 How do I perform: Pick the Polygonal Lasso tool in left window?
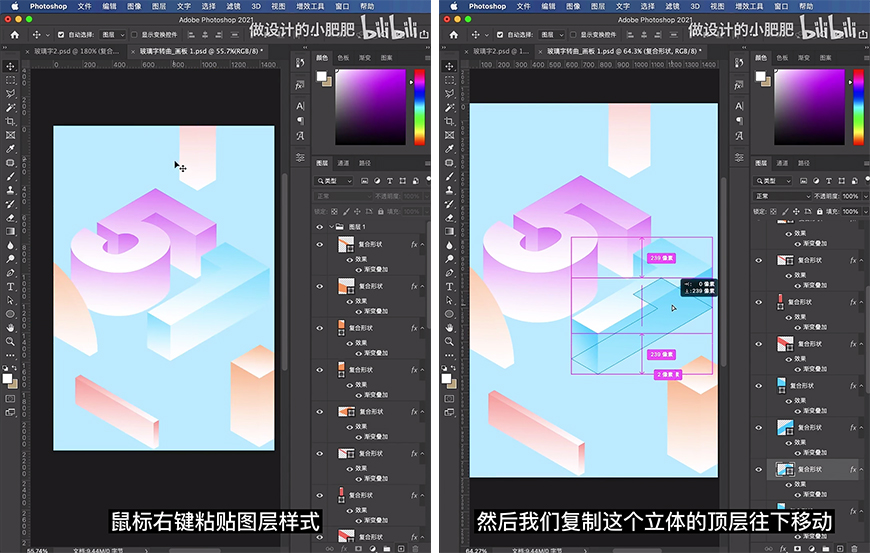[10, 94]
